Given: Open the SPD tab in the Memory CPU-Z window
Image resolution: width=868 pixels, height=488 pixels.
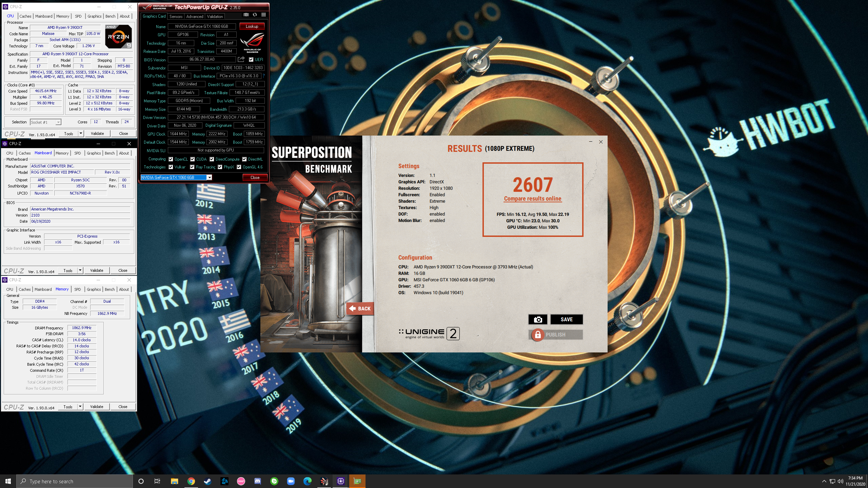Looking at the screenshot, I should (x=78, y=289).
